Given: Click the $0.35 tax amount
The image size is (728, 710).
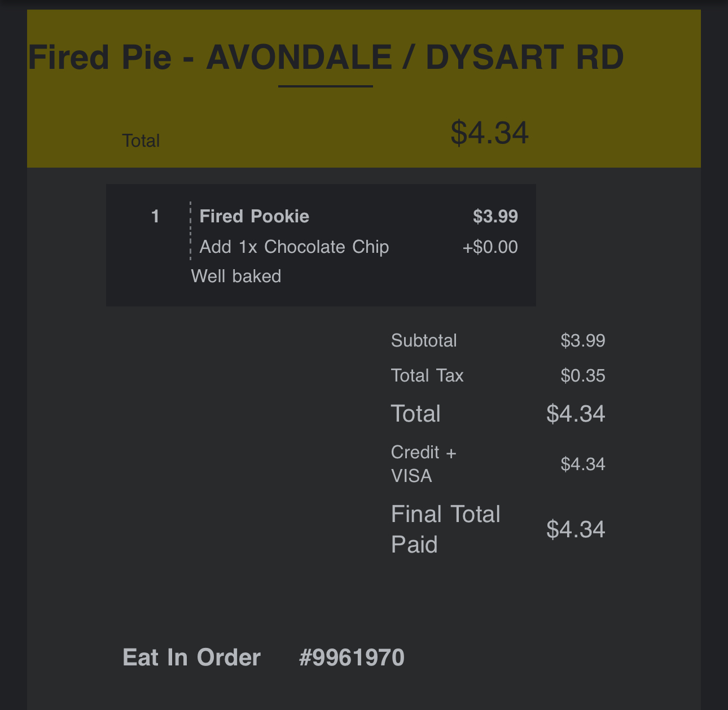Looking at the screenshot, I should [582, 375].
